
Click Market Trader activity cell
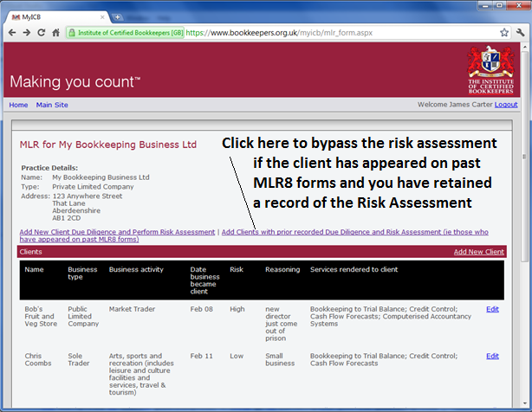tap(132, 309)
